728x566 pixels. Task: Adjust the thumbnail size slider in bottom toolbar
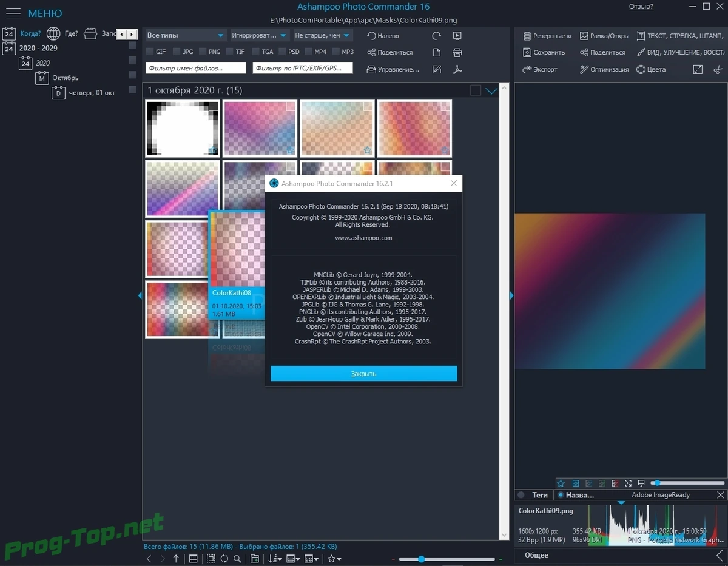pyautogui.click(x=448, y=559)
